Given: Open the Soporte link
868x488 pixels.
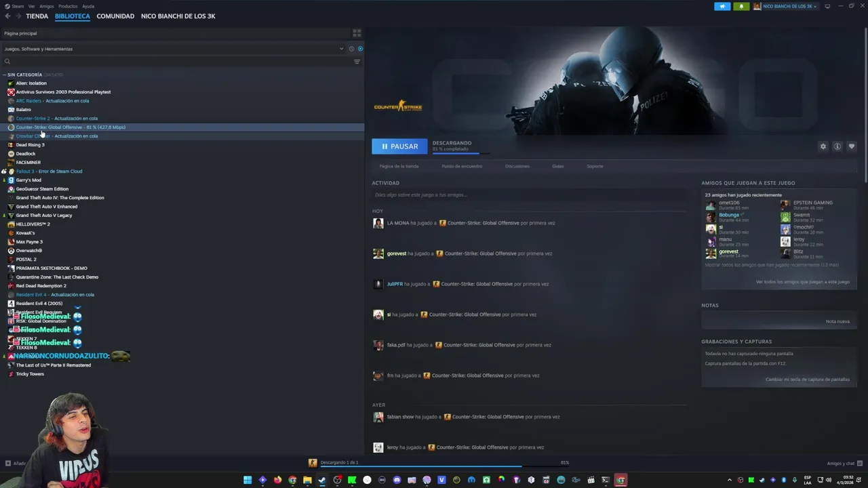Looking at the screenshot, I should click(x=595, y=166).
